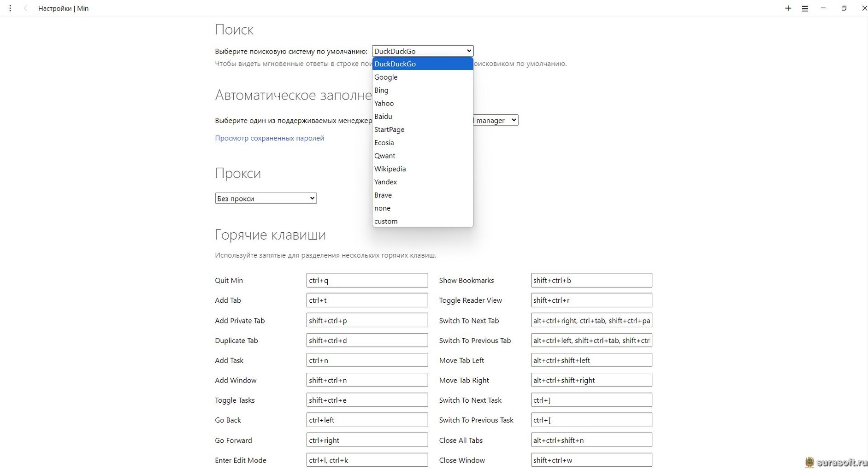
Task: Select Google as search engine
Action: [423, 77]
